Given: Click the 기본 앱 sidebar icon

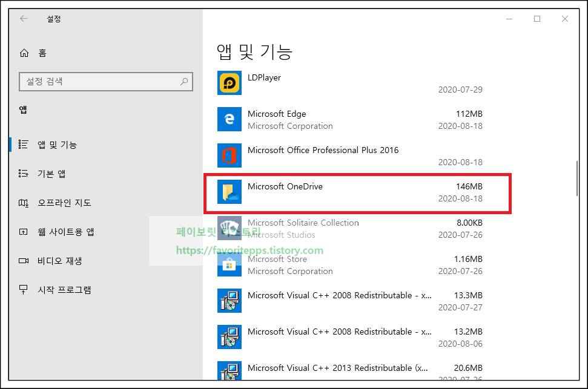Looking at the screenshot, I should point(23,174).
